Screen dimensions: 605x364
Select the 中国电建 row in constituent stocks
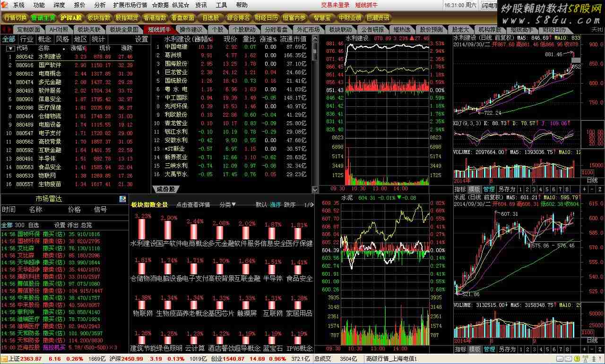pos(232,47)
